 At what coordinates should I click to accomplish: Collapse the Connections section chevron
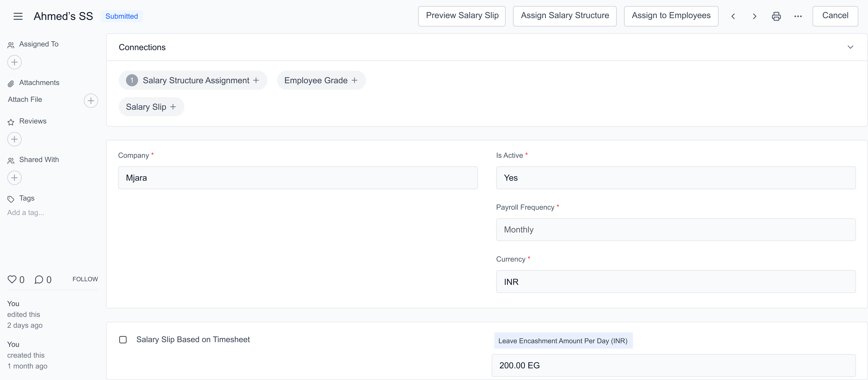click(x=850, y=47)
